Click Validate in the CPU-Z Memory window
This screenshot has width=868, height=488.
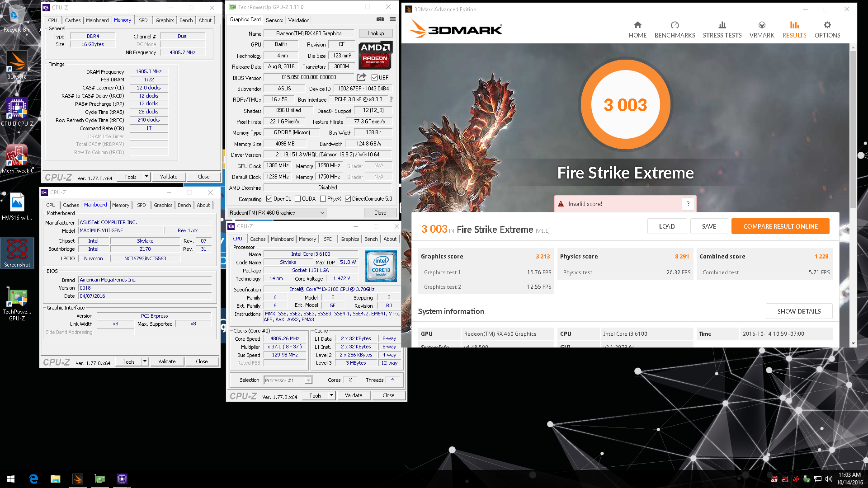[169, 177]
